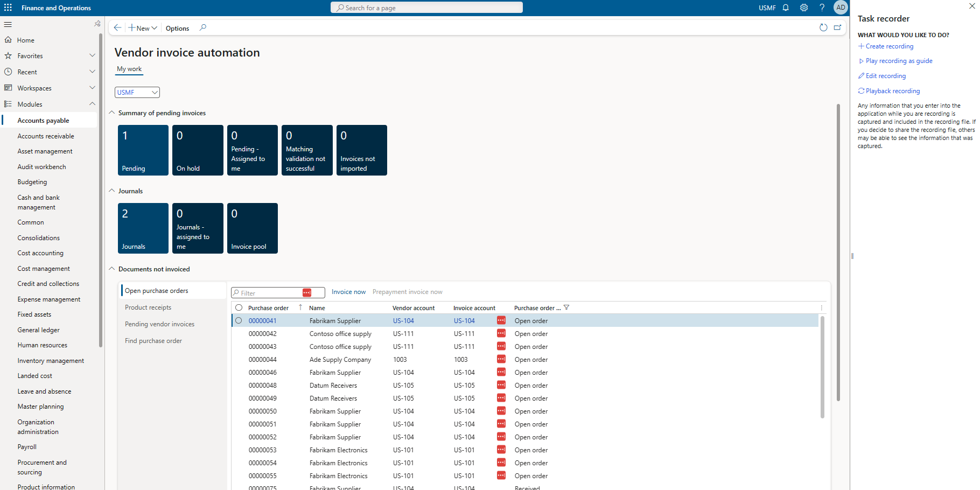Refresh the page using the refresh icon

tap(823, 27)
